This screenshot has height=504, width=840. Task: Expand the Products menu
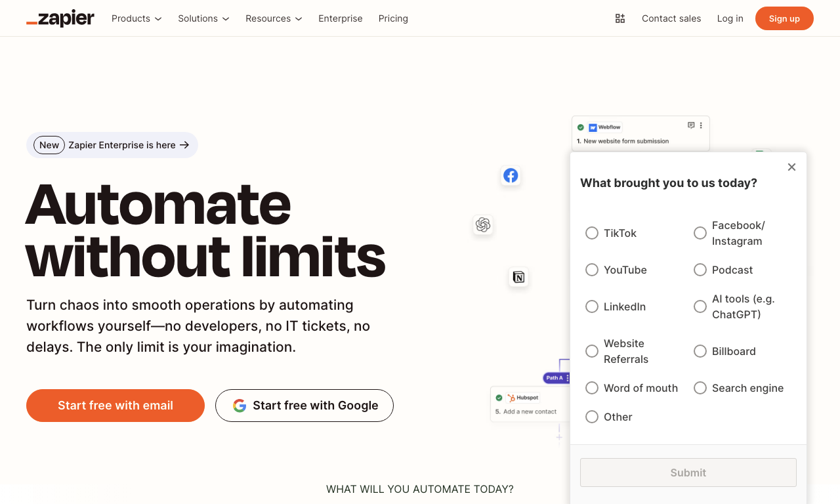(x=136, y=18)
